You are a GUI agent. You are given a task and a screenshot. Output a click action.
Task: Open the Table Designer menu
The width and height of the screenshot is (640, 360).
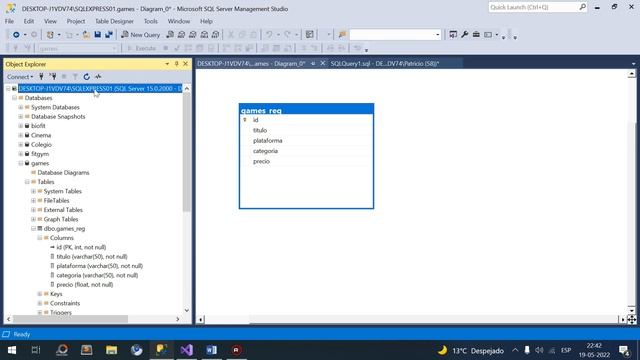click(x=114, y=21)
